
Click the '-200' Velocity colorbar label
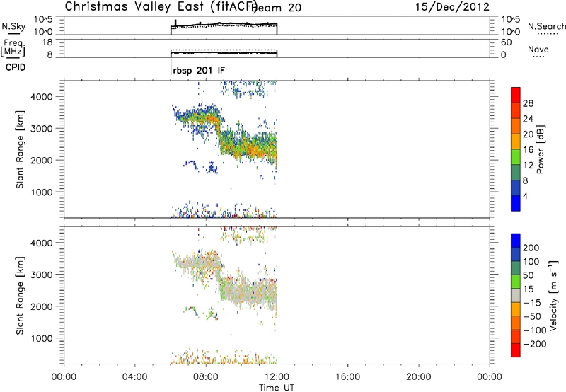tap(535, 344)
